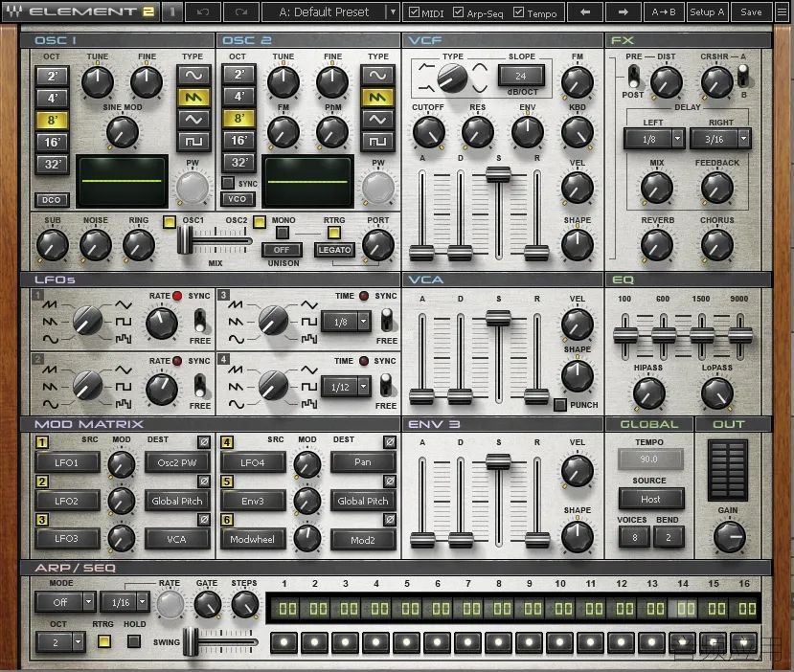Select the 16' octave for OSC 1
This screenshot has width=794, height=672.
(52, 143)
